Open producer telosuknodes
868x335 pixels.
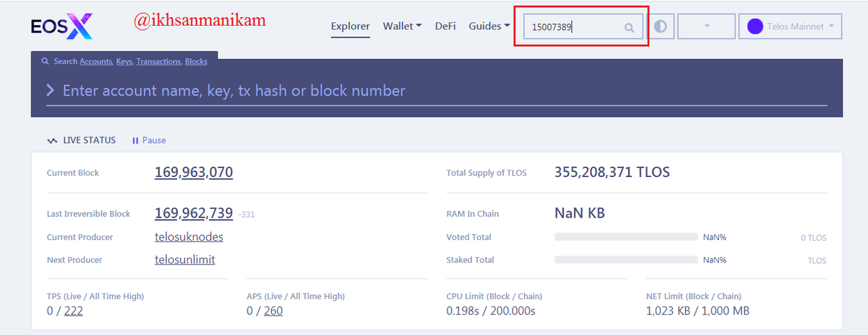click(x=189, y=237)
